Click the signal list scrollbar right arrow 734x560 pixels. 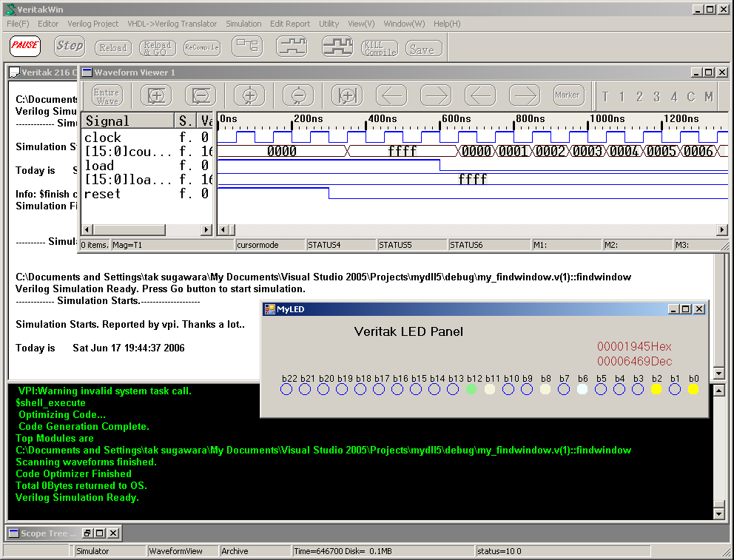[x=206, y=230]
